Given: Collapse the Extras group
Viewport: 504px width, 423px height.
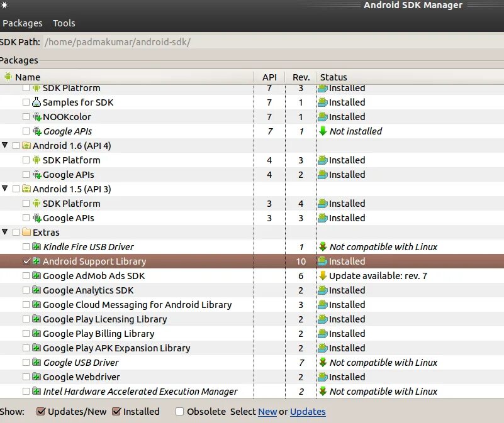Looking at the screenshot, I should pyautogui.click(x=5, y=232).
